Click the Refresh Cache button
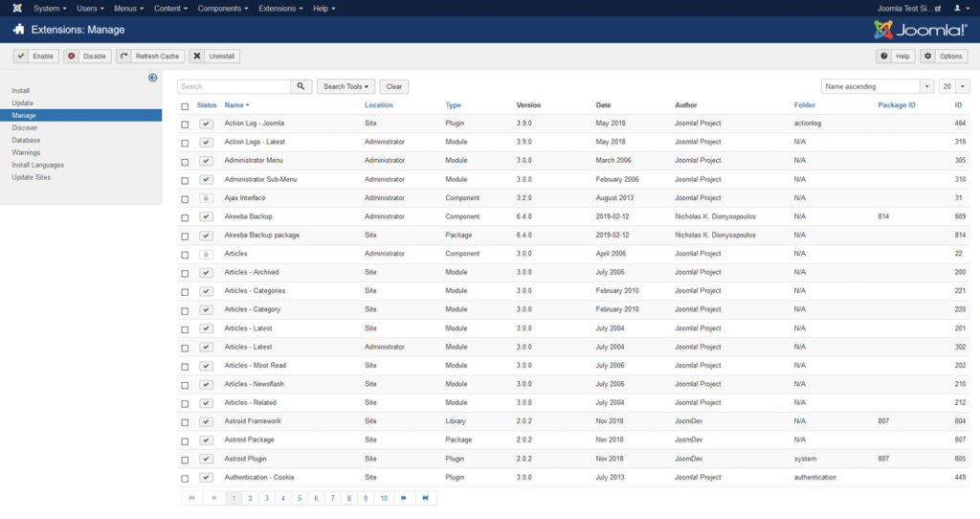Screen dimensions: 980x519 coord(150,56)
